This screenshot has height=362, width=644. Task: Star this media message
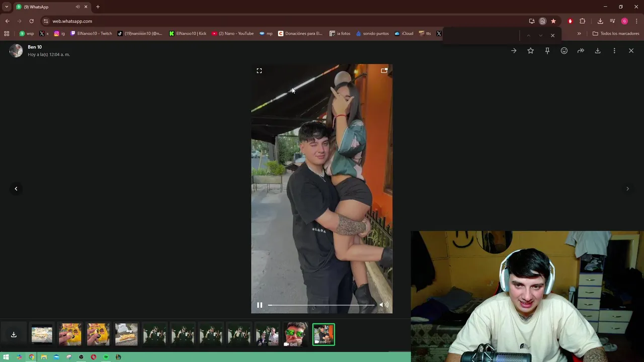(530, 51)
